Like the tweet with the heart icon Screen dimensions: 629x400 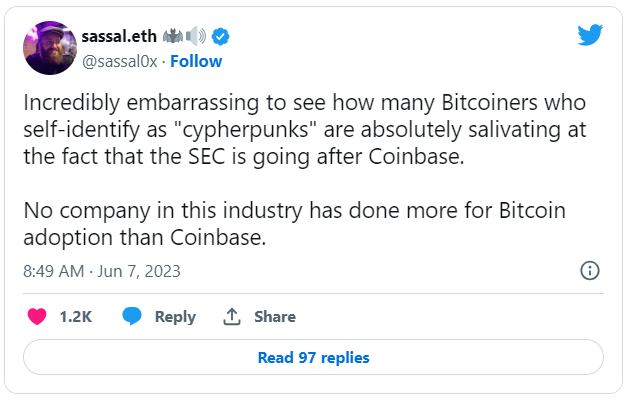point(37,316)
